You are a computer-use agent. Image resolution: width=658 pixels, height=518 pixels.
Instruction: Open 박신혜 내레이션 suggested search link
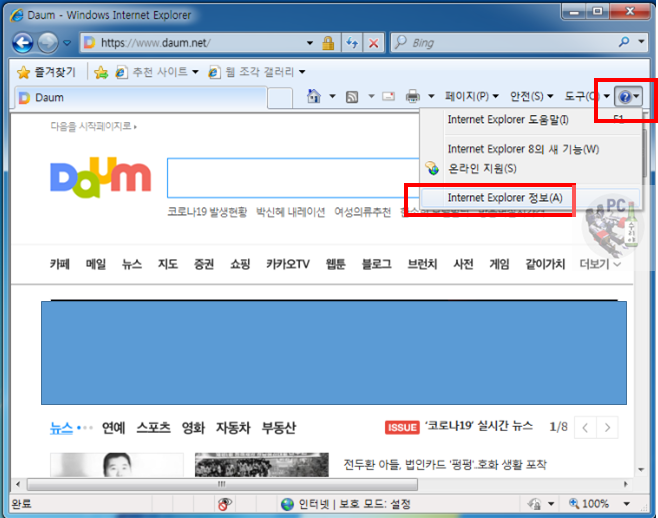click(x=290, y=212)
